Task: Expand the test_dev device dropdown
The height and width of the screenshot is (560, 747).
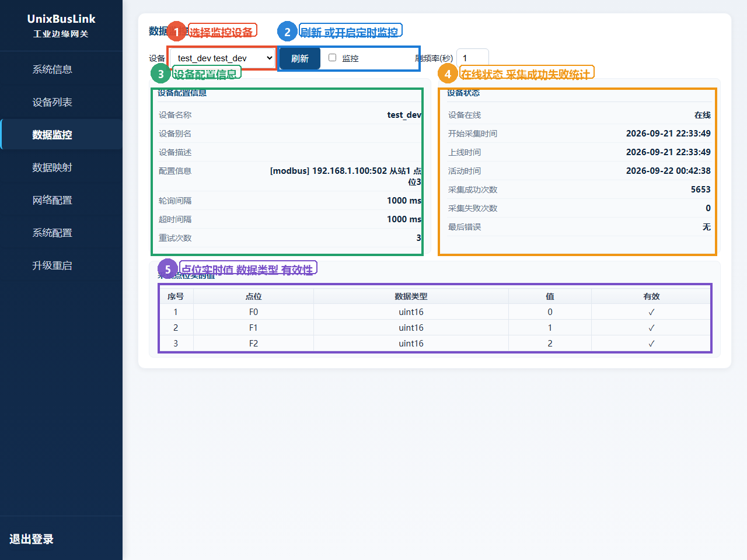Action: point(223,58)
